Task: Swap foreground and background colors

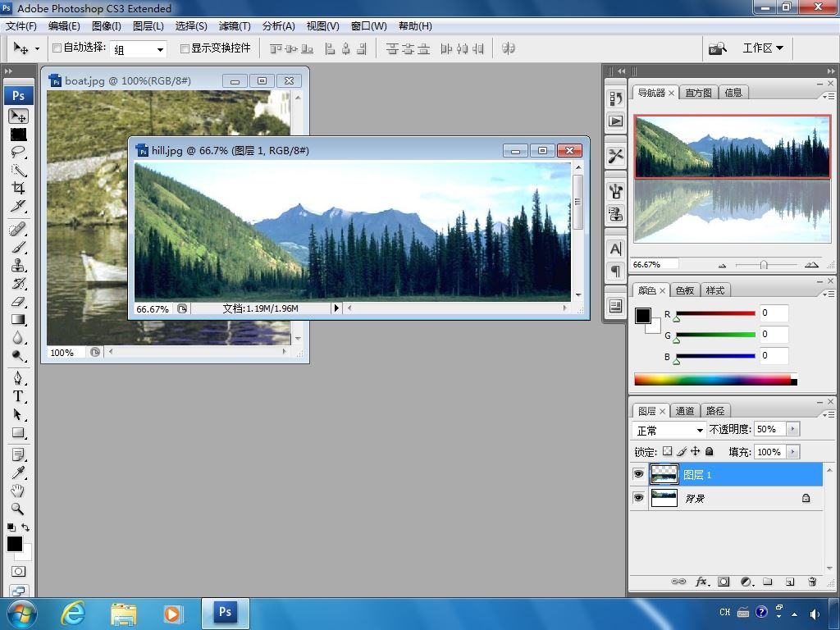Action: 25,527
